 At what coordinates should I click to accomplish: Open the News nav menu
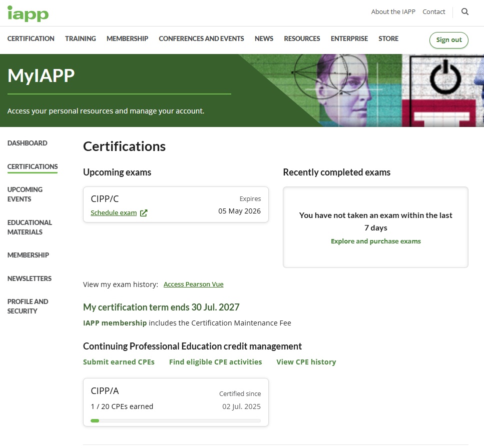click(x=264, y=39)
